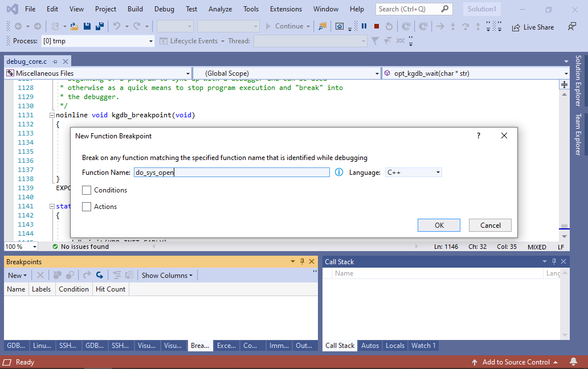Open the feedback icon at top right
The width and height of the screenshot is (588, 369).
[572, 27]
